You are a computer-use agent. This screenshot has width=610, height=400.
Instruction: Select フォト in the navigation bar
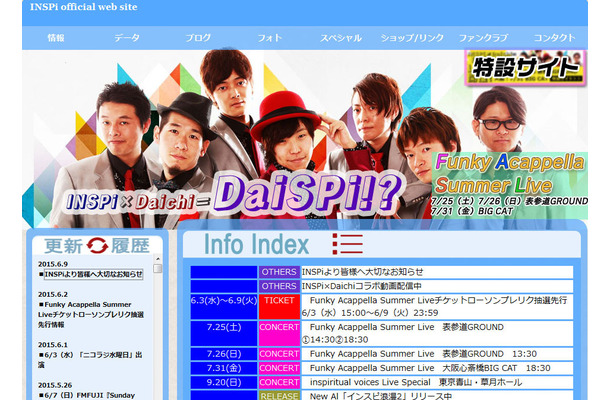coord(270,38)
